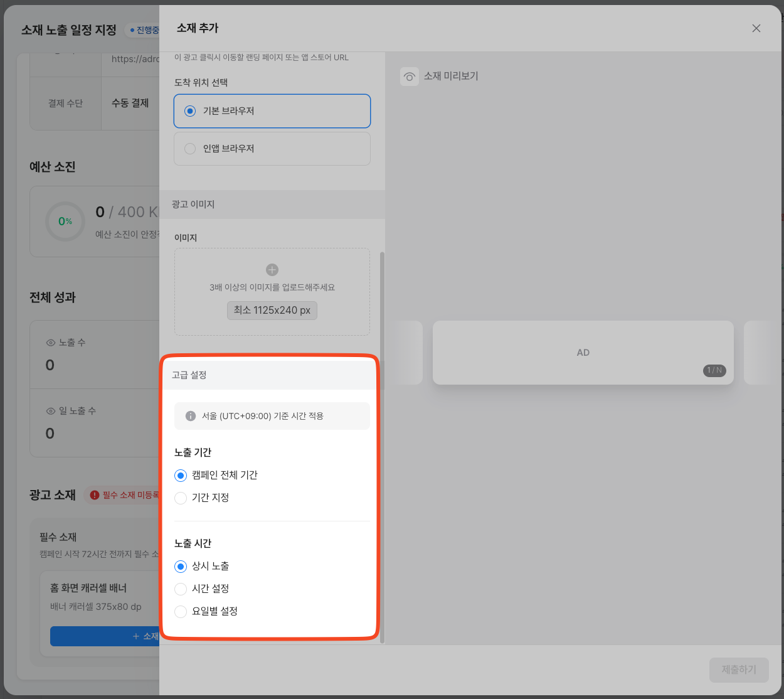Choose 상시 노출 exposure time
This screenshot has height=699, width=784.
181,567
